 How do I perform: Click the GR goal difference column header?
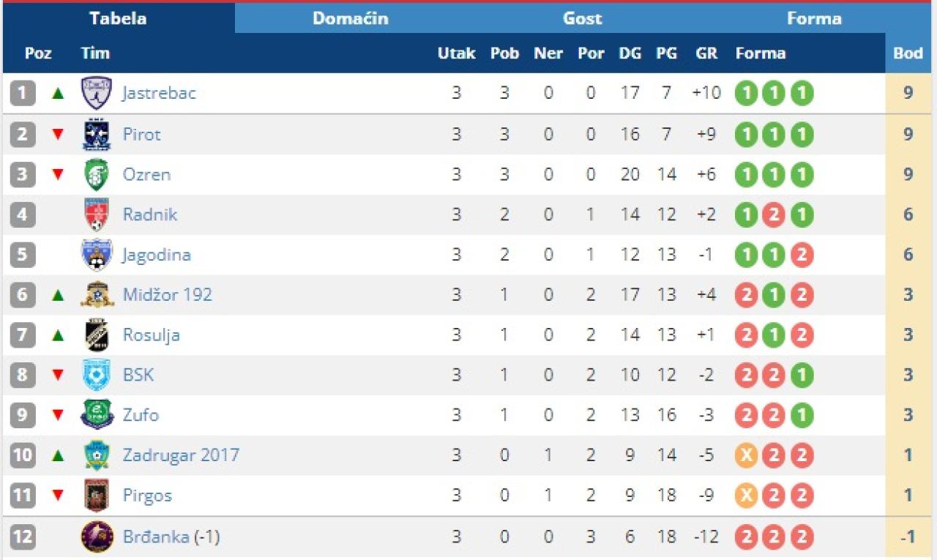pyautogui.click(x=706, y=53)
